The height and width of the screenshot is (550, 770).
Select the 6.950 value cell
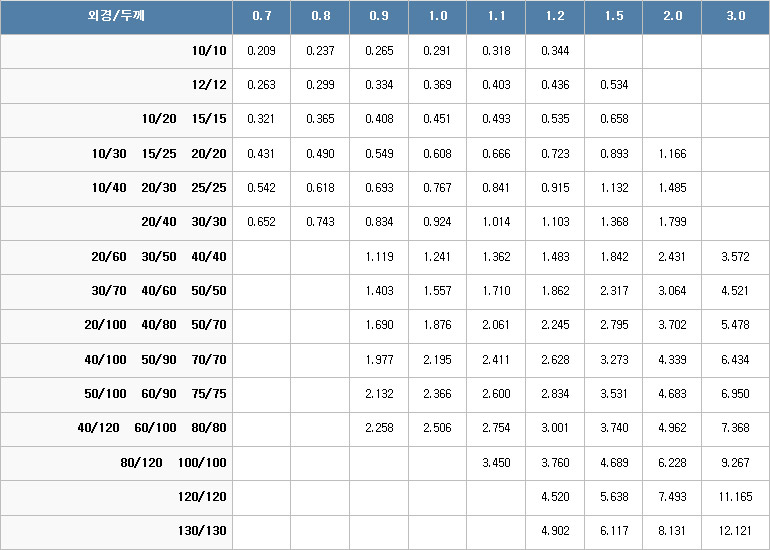(736, 394)
